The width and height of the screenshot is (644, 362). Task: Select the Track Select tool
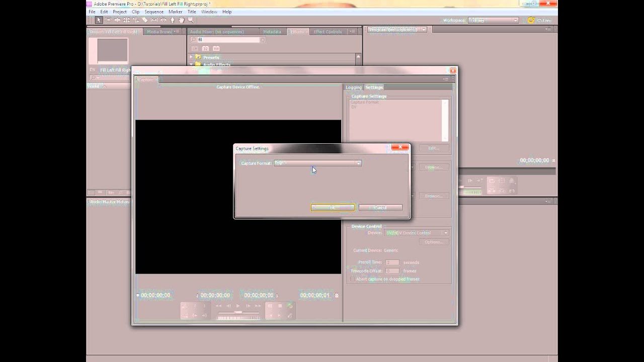tap(108, 20)
